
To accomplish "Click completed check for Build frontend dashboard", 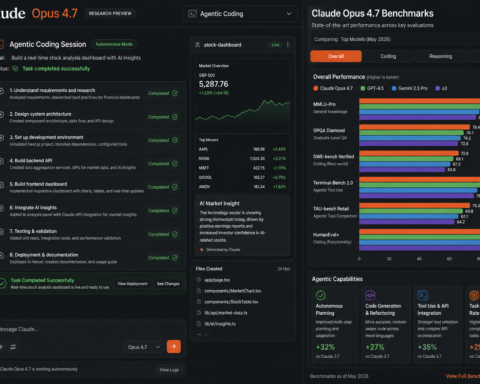I will point(175,187).
